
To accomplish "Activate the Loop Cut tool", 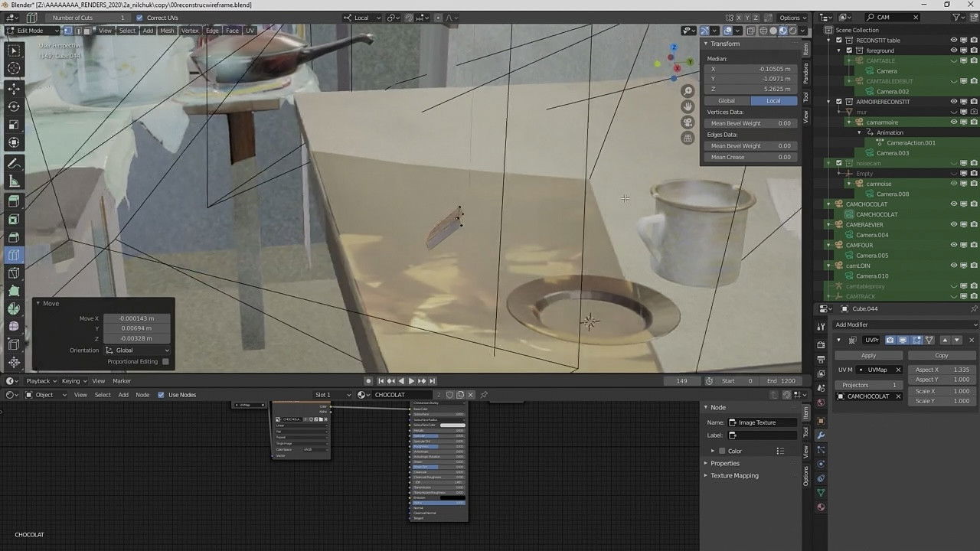I will click(x=14, y=255).
